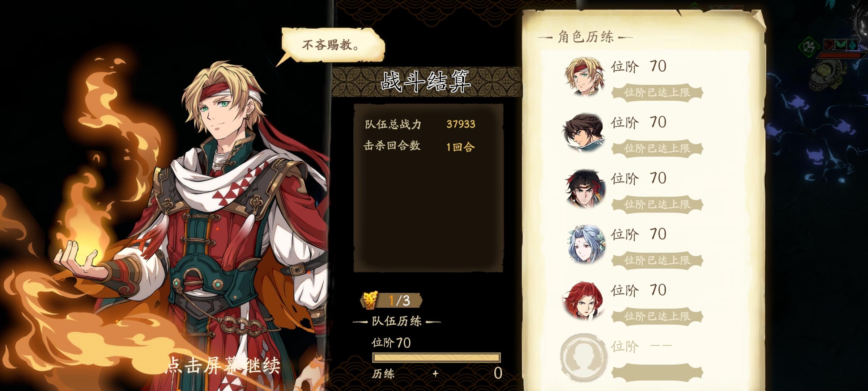Click the golden token icon beside 1/3
This screenshot has height=391, width=868.
pos(370,300)
